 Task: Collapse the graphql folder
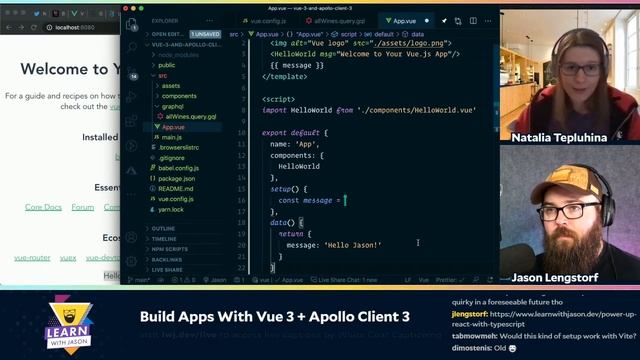tap(170, 106)
